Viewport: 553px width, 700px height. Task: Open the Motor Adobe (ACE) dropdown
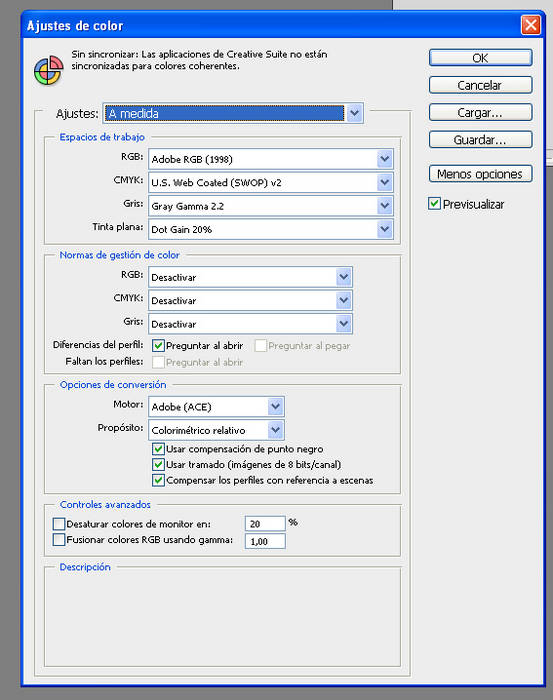(216, 407)
